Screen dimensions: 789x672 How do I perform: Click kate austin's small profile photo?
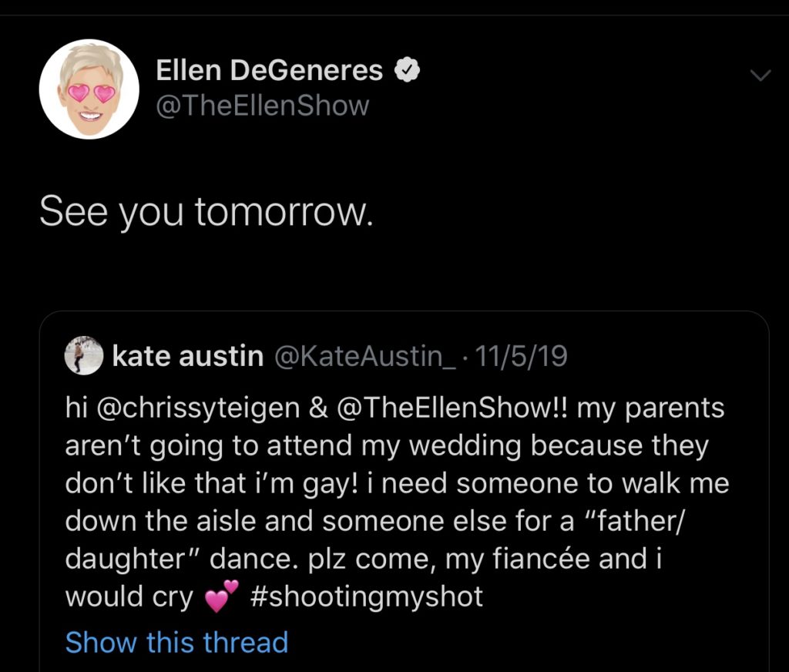coord(84,355)
